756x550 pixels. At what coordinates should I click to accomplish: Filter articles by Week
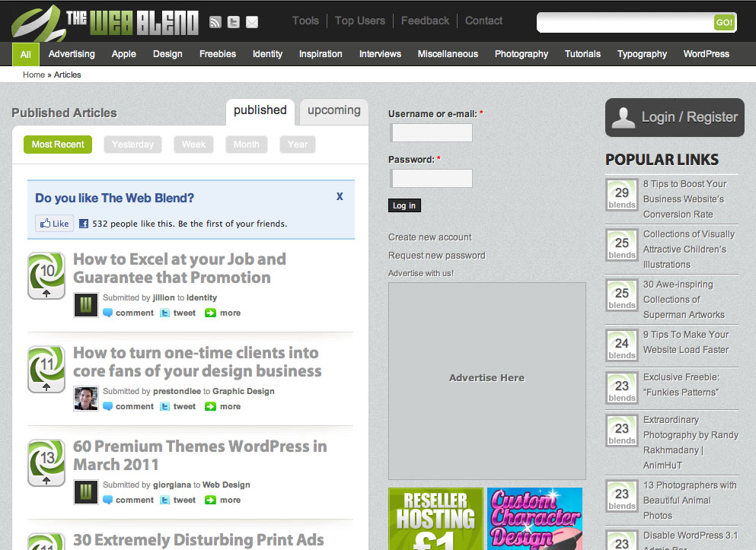[x=193, y=145]
